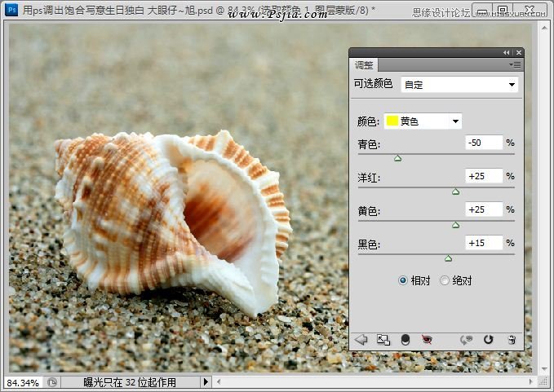554x392 pixels.
Task: Click the horizontal scrollbar left arrow
Action: pos(219,381)
